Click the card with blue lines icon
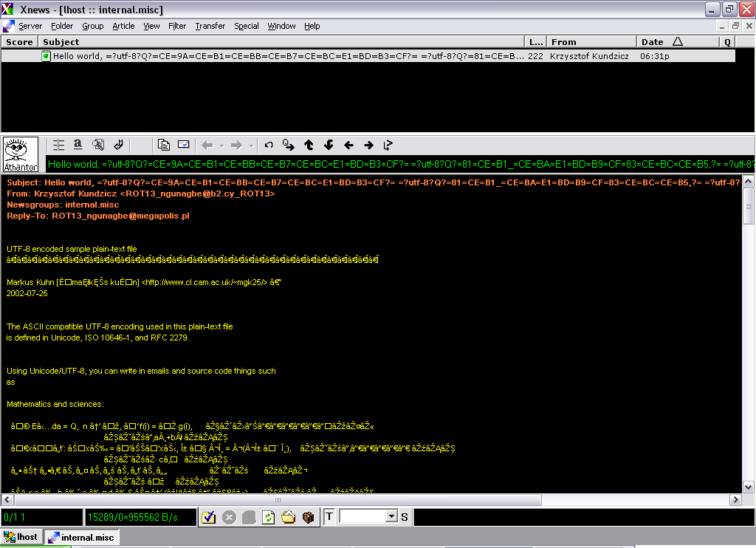 tap(183, 145)
